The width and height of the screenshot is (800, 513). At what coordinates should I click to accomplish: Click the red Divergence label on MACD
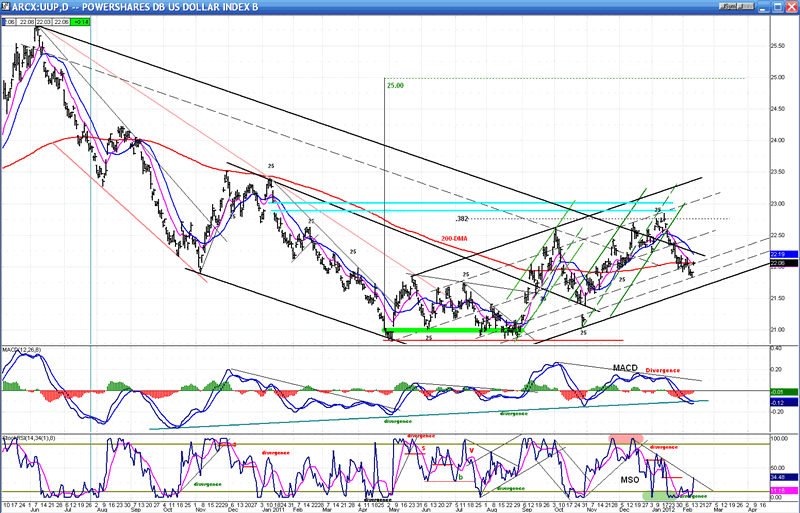[x=662, y=370]
